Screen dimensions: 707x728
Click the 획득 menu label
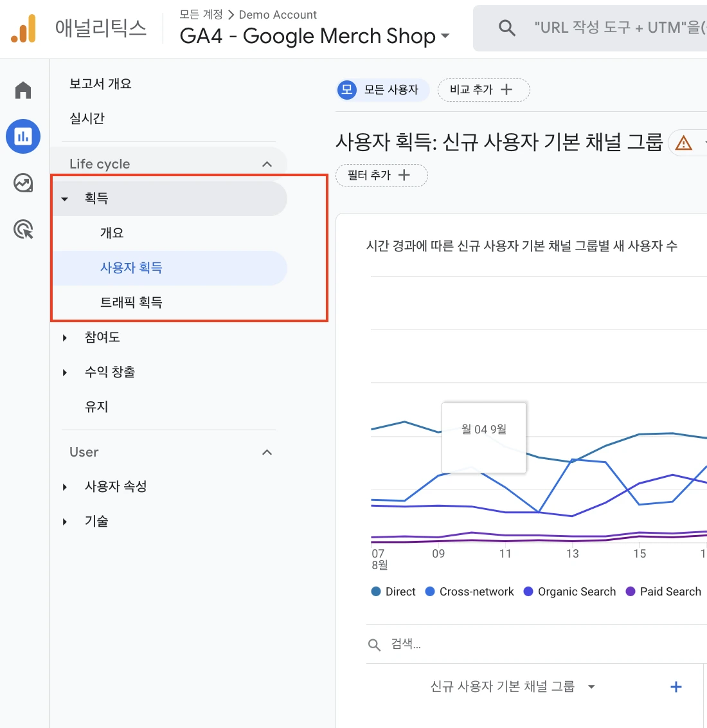tap(96, 198)
